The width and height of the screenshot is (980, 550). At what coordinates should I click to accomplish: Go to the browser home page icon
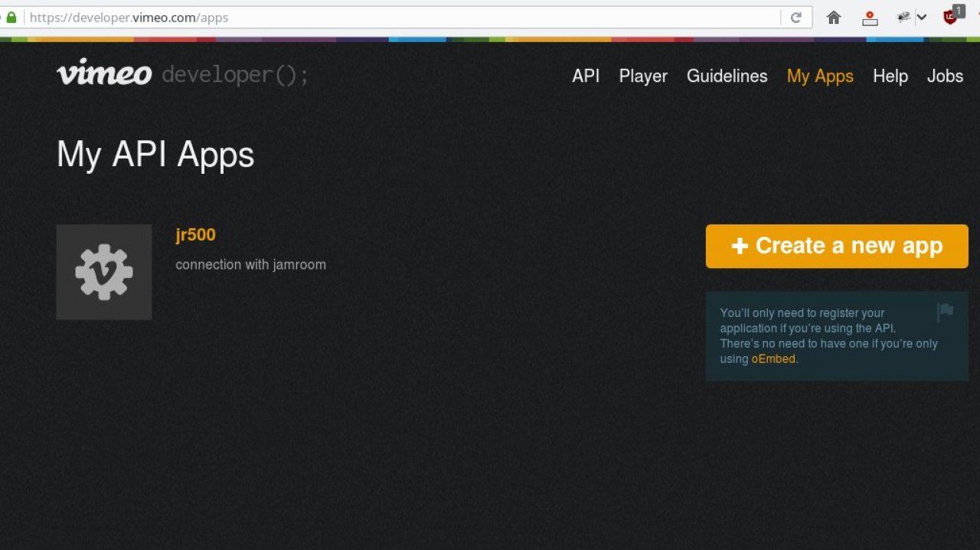coord(834,18)
